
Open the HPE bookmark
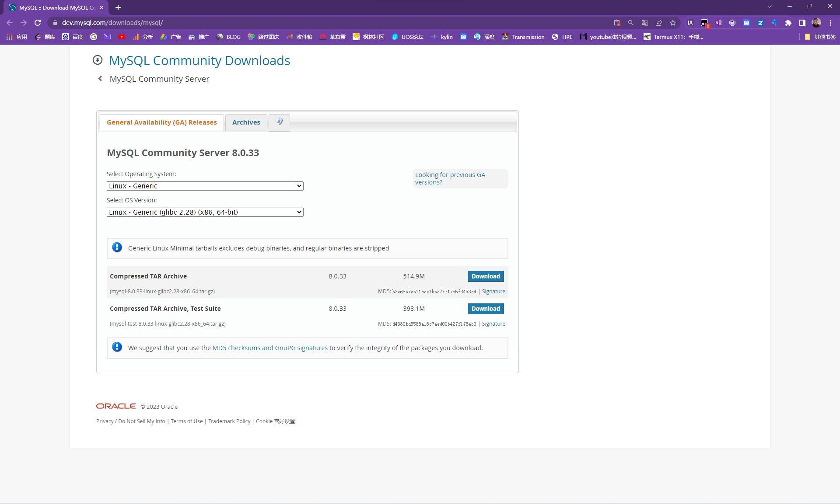[x=562, y=37]
